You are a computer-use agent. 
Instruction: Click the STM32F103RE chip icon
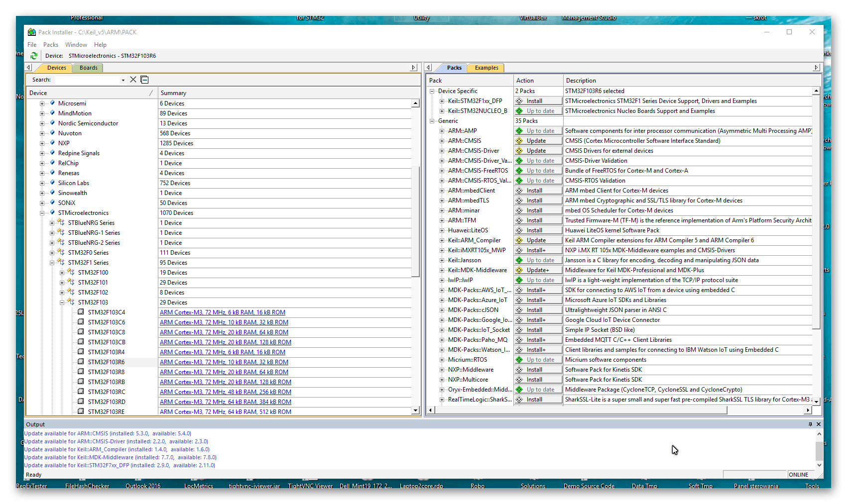[81, 411]
